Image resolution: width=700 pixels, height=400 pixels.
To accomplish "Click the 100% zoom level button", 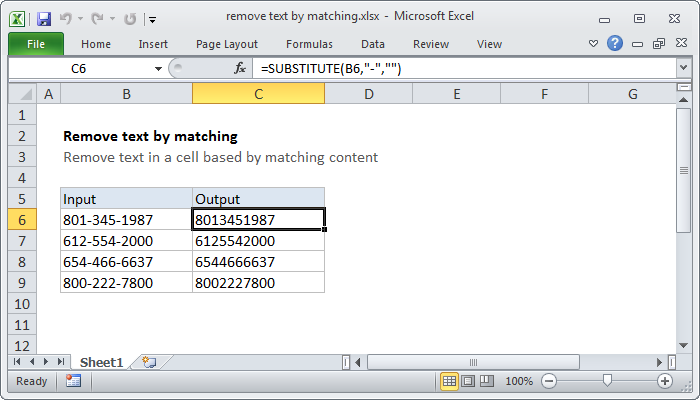I will pyautogui.click(x=518, y=381).
